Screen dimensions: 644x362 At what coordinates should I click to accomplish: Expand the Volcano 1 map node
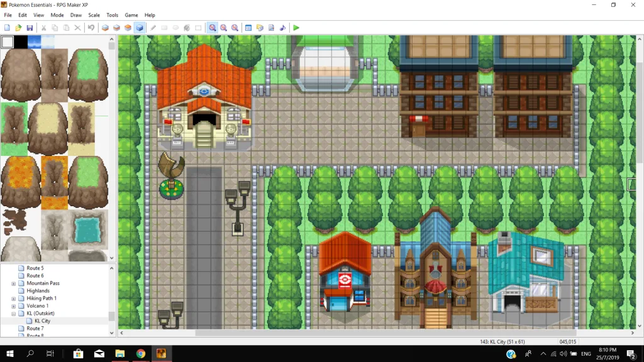tap(14, 306)
